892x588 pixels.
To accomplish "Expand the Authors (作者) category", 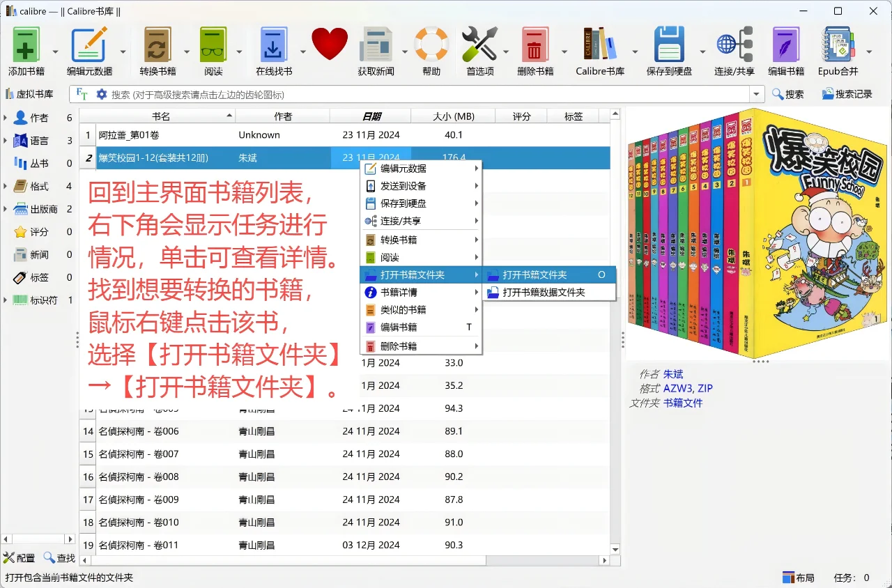I will (6, 118).
